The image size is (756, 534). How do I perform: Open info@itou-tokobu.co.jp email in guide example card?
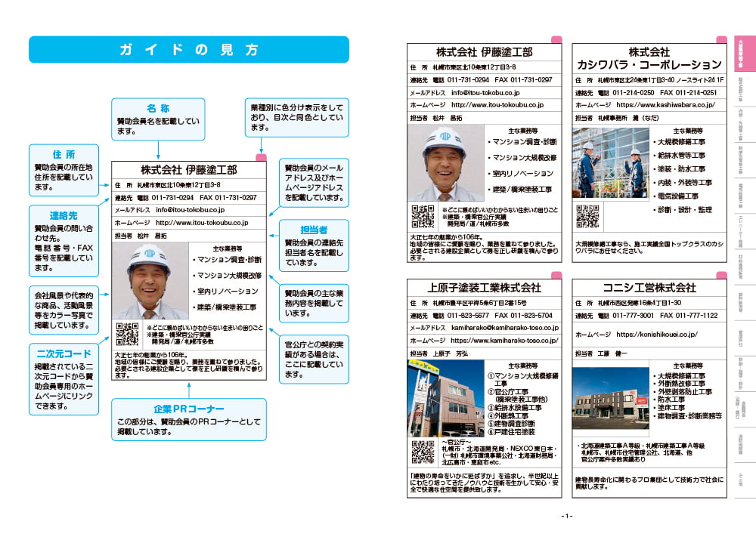point(191,210)
